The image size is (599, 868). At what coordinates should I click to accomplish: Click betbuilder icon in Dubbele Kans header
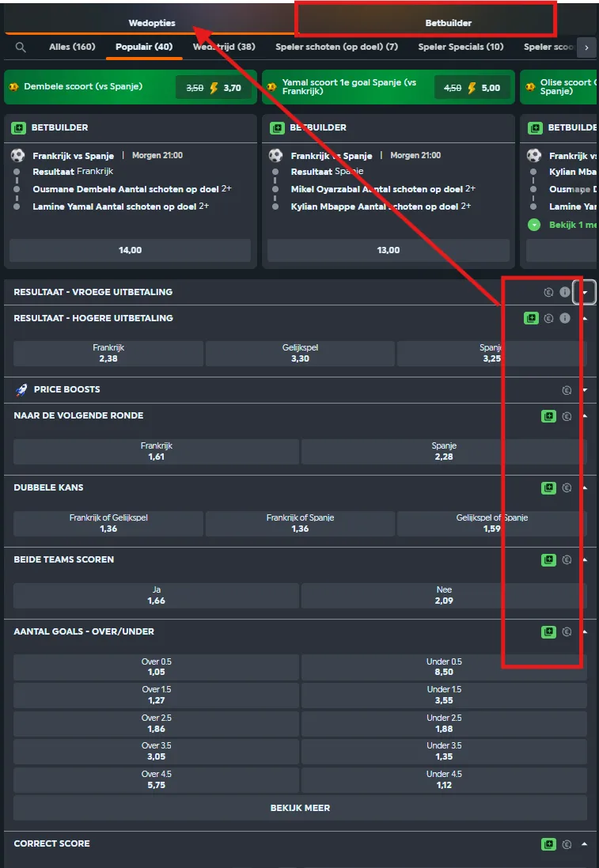tap(548, 487)
